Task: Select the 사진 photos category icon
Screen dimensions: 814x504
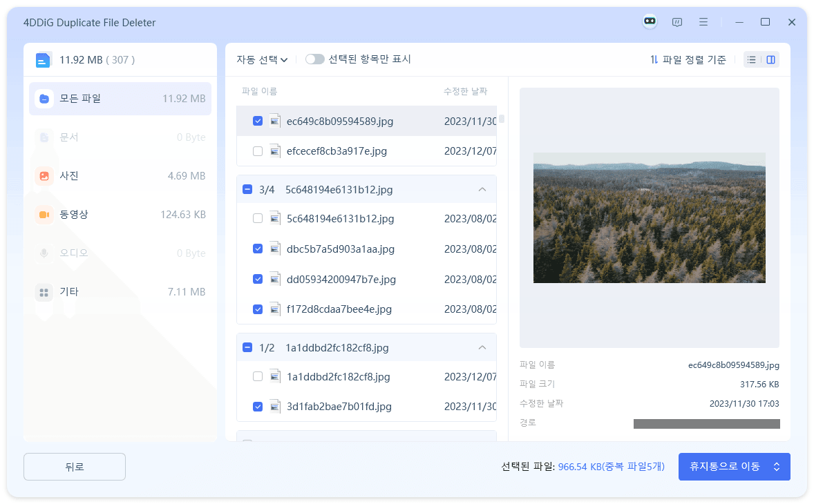Action: click(x=44, y=176)
